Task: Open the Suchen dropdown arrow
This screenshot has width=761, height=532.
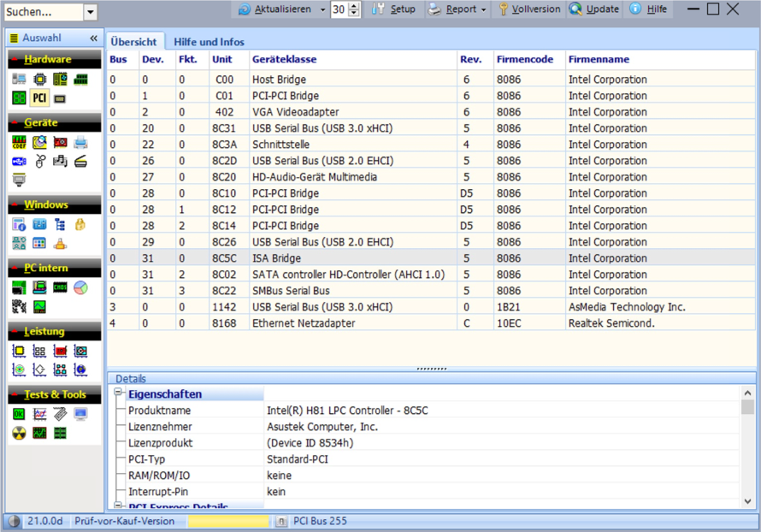Action: pyautogui.click(x=91, y=13)
